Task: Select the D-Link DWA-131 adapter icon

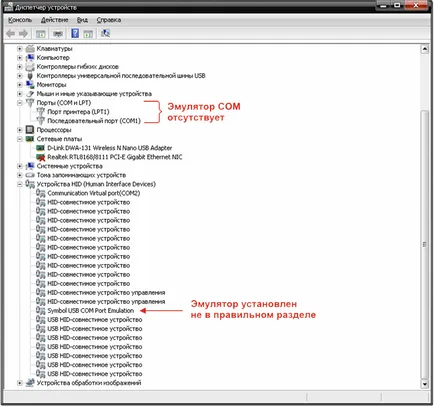Action: pos(40,148)
